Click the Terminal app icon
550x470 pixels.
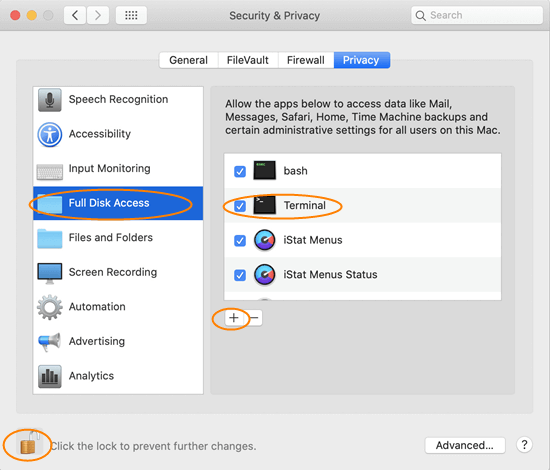pyautogui.click(x=264, y=205)
